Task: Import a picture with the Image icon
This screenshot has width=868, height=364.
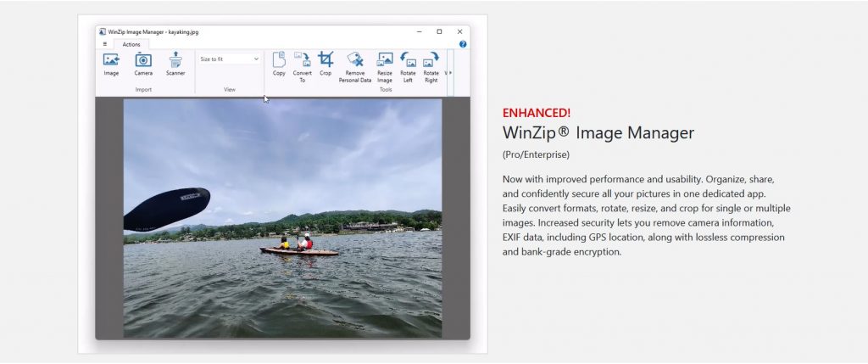Action: [x=111, y=64]
